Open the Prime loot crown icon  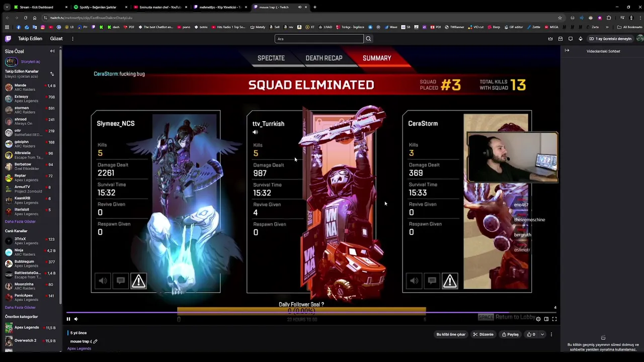tap(550, 39)
